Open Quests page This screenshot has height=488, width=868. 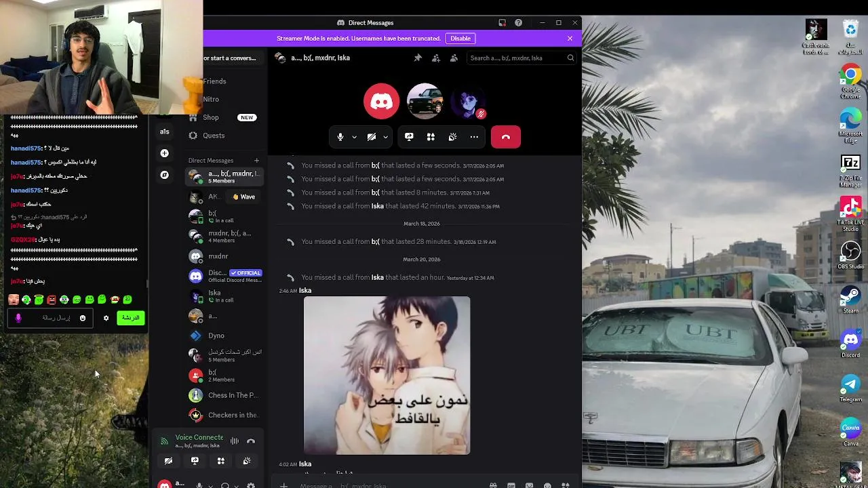click(224, 136)
